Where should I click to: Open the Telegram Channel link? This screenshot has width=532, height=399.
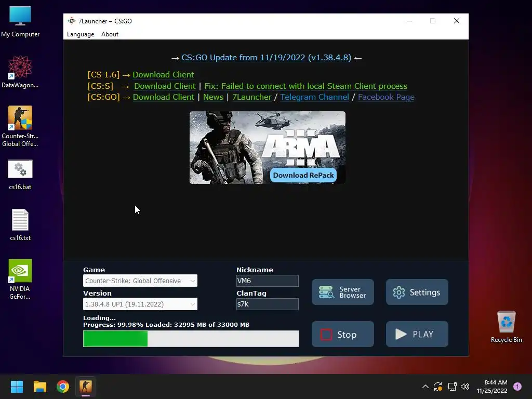coord(314,97)
